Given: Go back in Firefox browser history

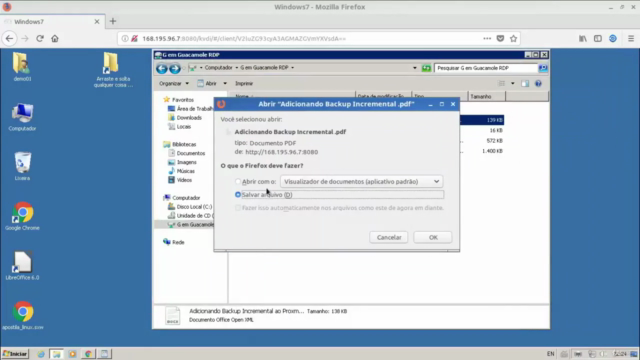Looking at the screenshot, I should (9, 38).
